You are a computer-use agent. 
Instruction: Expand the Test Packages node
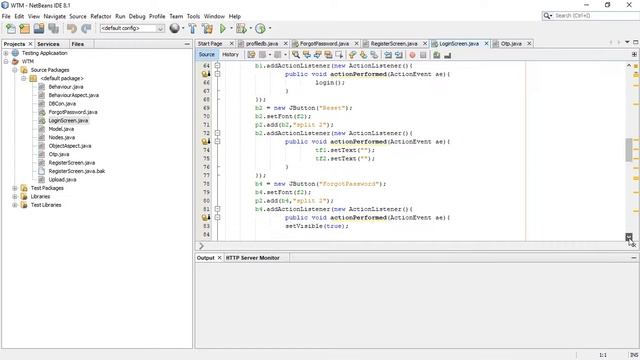(x=15, y=188)
